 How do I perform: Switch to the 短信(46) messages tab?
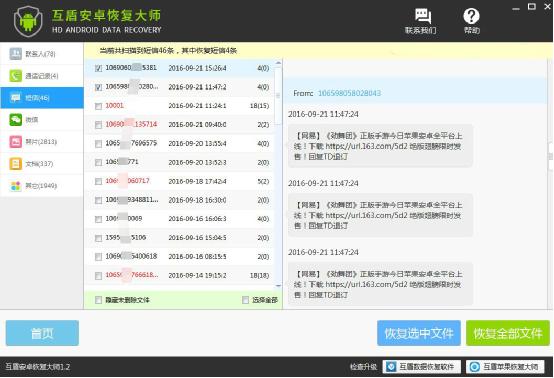pyautogui.click(x=42, y=98)
